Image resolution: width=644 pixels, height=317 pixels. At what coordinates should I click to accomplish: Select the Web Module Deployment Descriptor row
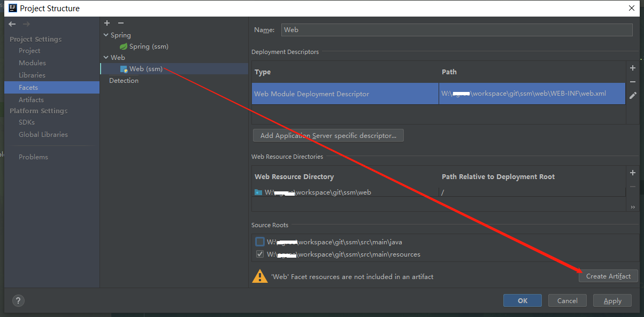coord(439,94)
